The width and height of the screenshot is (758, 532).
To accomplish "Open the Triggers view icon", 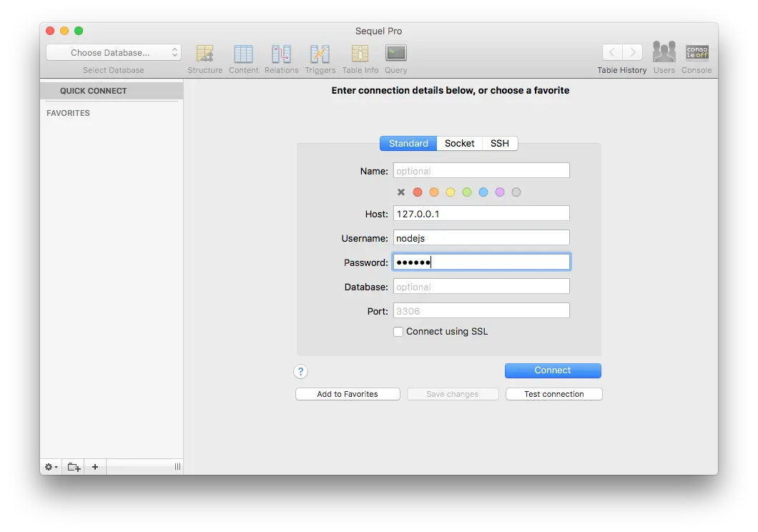I will point(320,53).
